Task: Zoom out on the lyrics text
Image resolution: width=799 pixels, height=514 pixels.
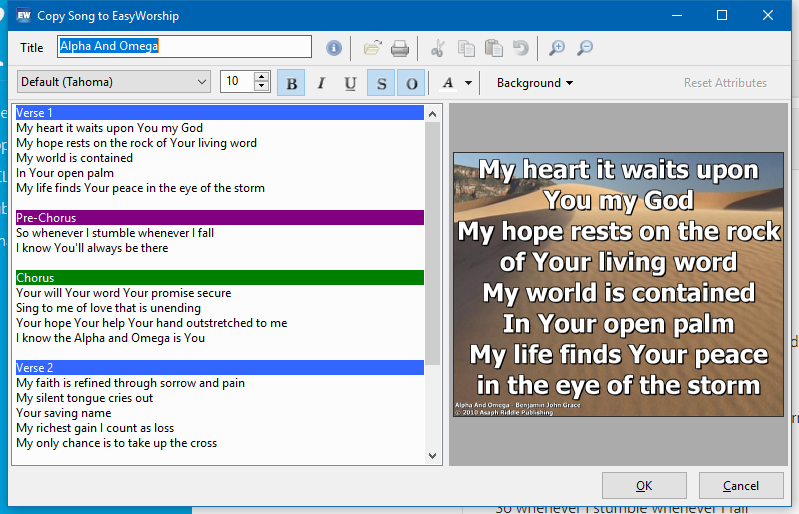Action: click(x=585, y=48)
